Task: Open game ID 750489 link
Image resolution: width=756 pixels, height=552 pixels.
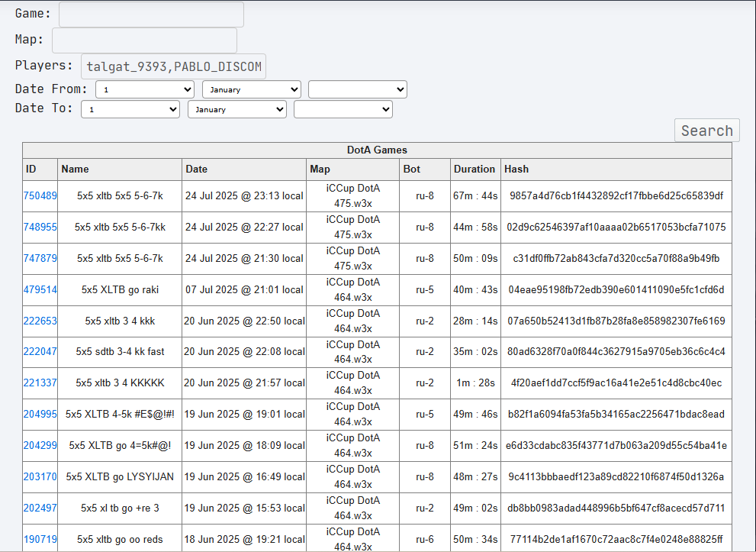Action: tap(40, 196)
